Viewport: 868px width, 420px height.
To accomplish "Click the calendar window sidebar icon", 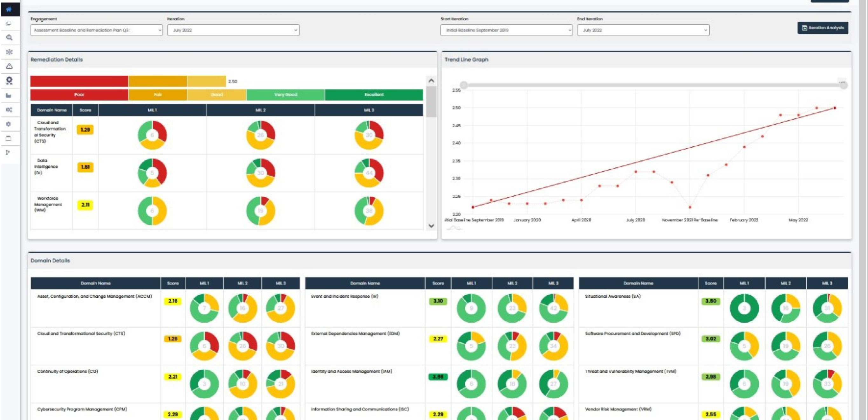I will pos(9,138).
